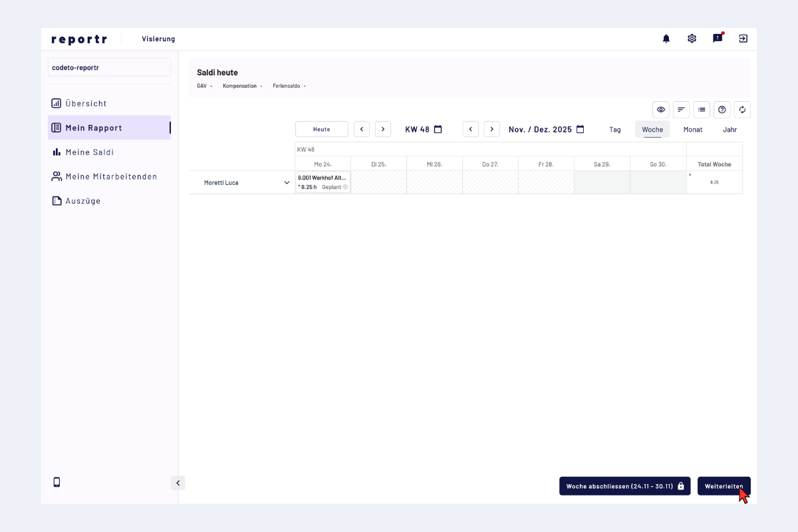Switch to list view icon
The height and width of the screenshot is (532, 798).
tap(702, 110)
